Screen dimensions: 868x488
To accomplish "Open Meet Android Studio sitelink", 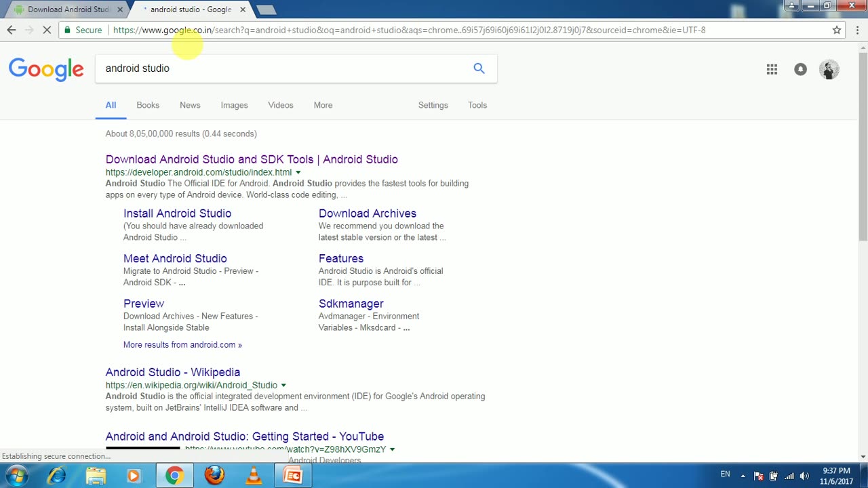I will 175,258.
